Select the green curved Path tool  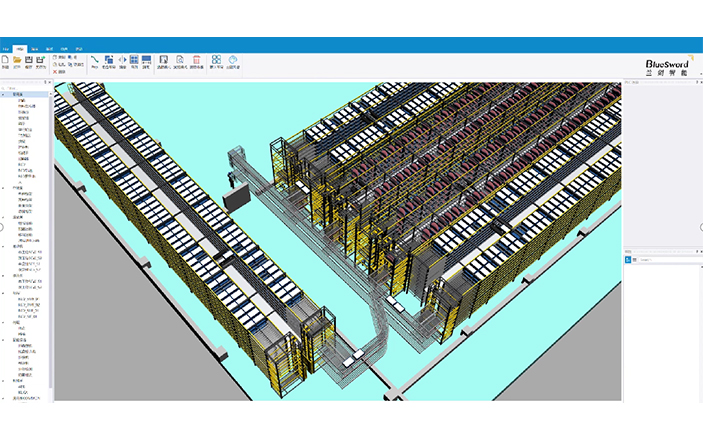click(x=95, y=61)
